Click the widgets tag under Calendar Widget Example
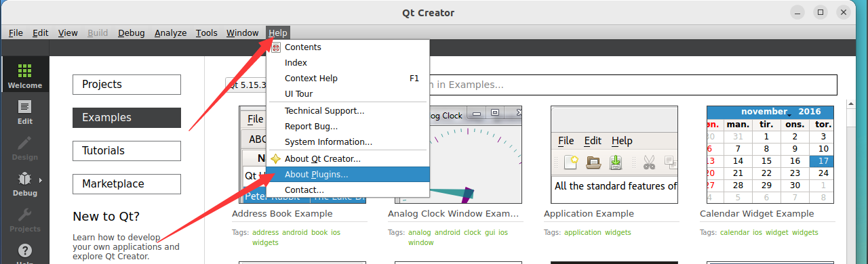The image size is (868, 264). pyautogui.click(x=805, y=232)
